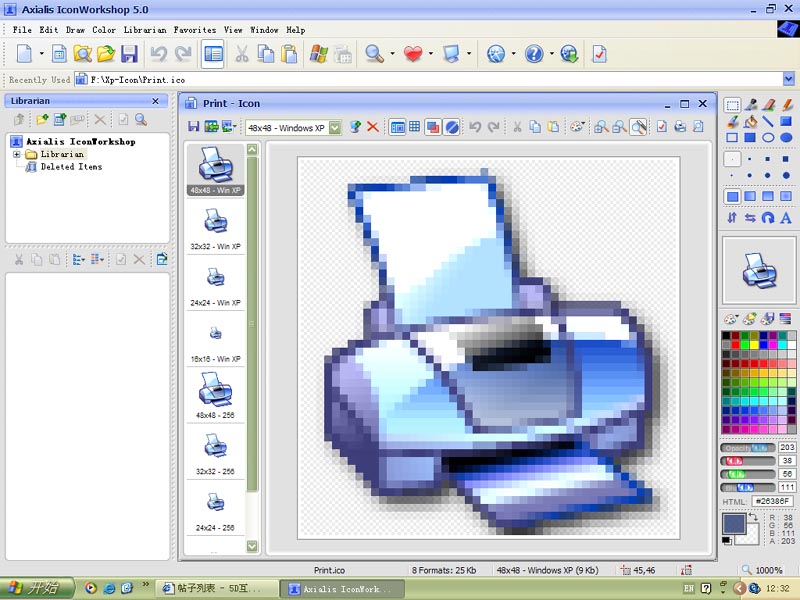Adjust the Opacity slider
The image size is (800, 600).
[747, 448]
